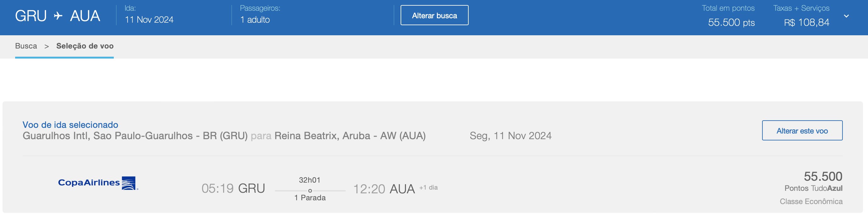Select the Seleção de voo tab

(85, 46)
